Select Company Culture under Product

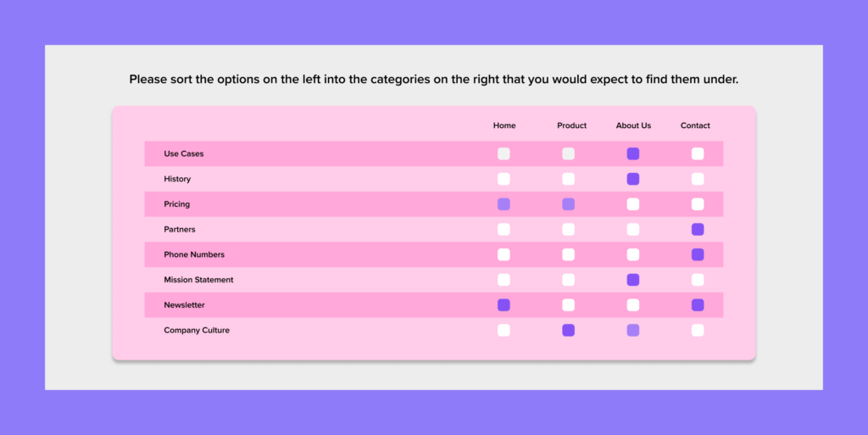click(568, 330)
